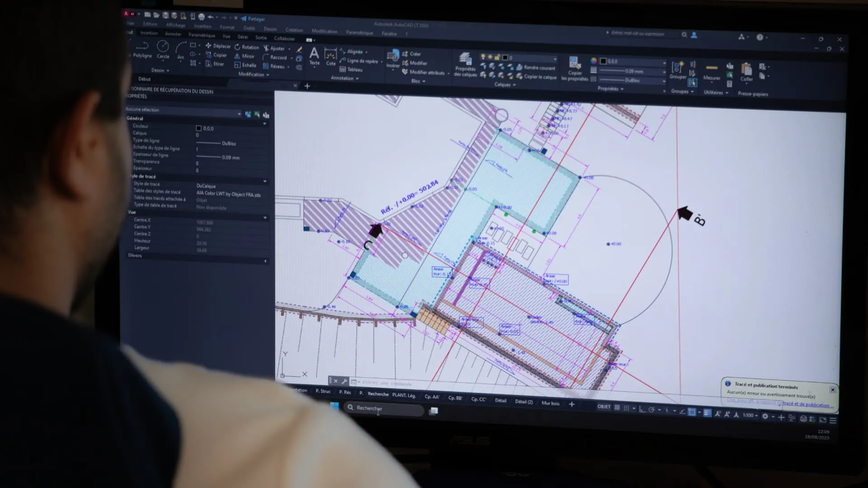Viewport: 868px width, 488px height.
Task: Click the Insérer block icon
Action: pos(393,59)
